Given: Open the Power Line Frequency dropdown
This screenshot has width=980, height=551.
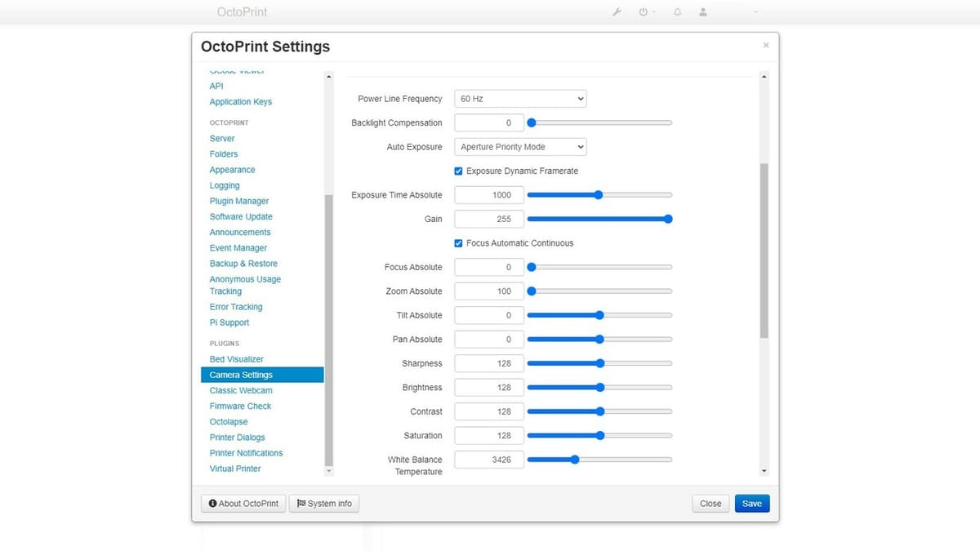Looking at the screenshot, I should coord(520,99).
